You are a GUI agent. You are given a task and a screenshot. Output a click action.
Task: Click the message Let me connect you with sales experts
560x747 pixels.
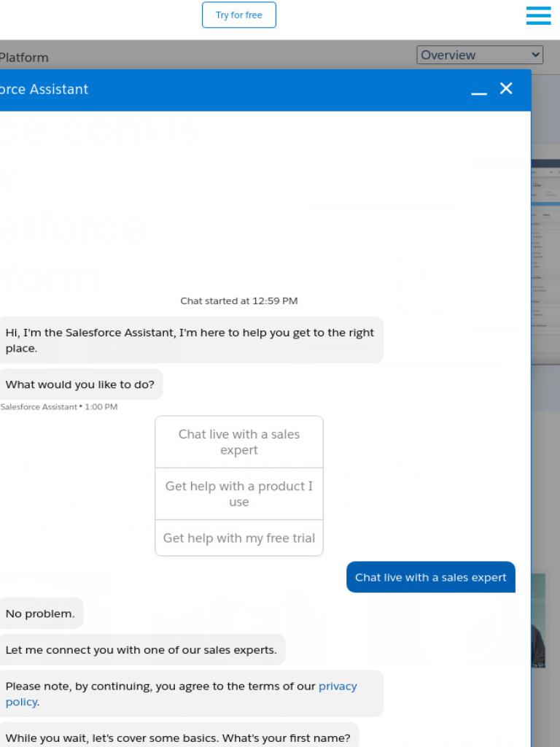[x=141, y=650]
